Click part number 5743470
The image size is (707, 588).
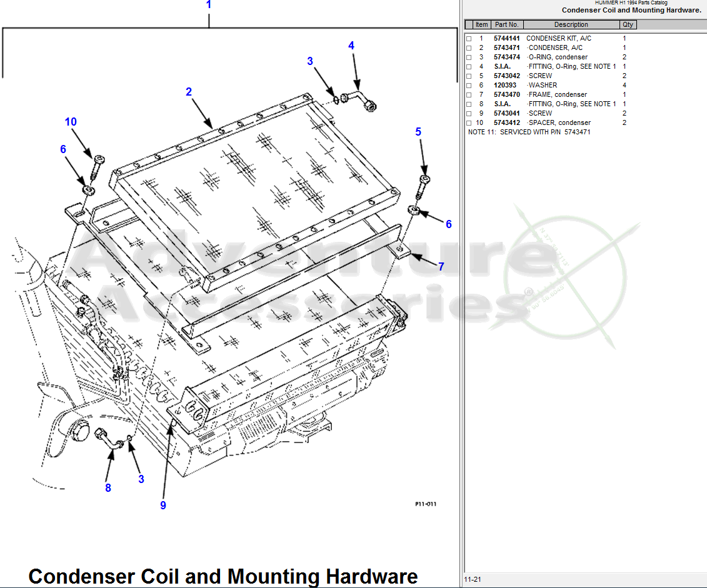[507, 94]
